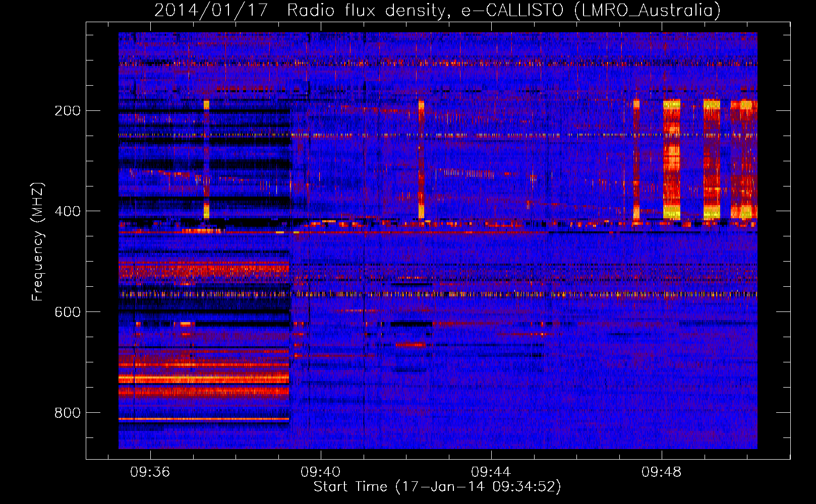The height and width of the screenshot is (504, 816).
Task: Click the 09:40 time tick label
Action: [x=320, y=472]
